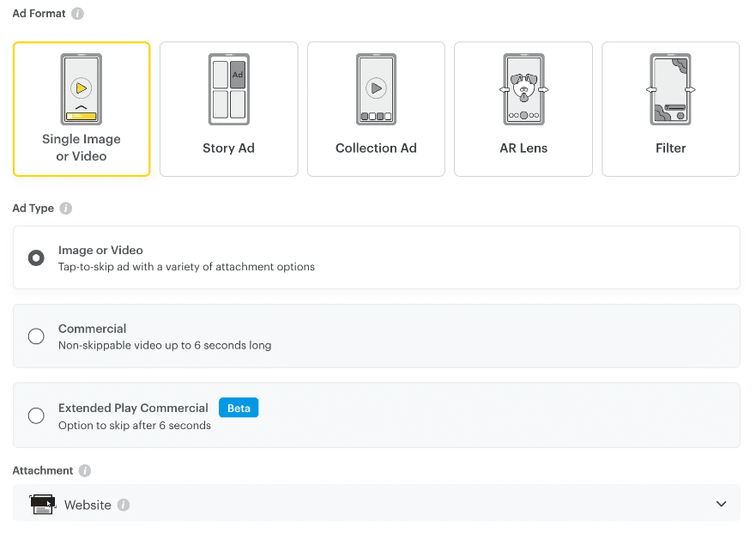Click the yellow play phone illustration

(82, 89)
